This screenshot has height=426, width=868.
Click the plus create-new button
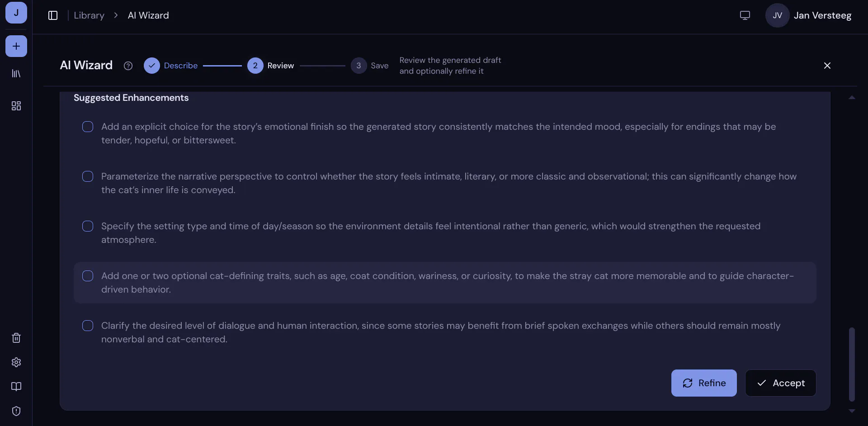coord(16,46)
